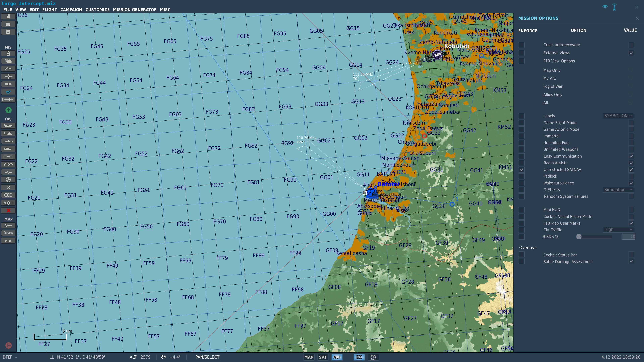
Task: Open the triggers switch icon
Action: (8, 69)
